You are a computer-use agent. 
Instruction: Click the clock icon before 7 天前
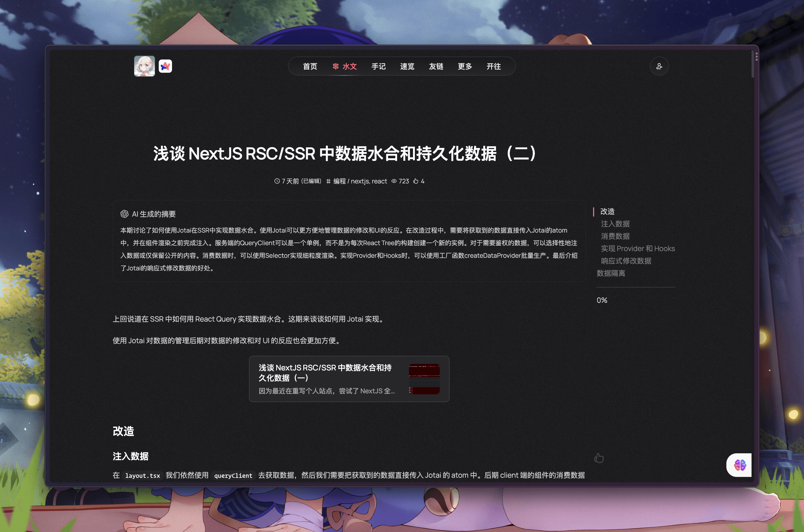point(277,181)
